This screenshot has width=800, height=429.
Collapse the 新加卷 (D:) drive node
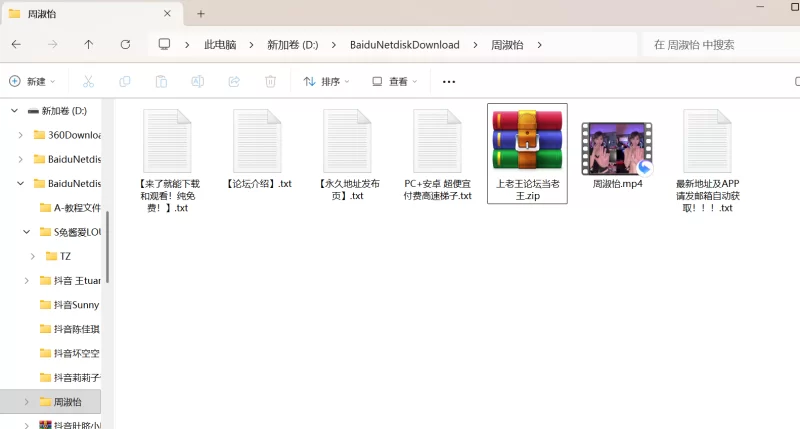click(12, 111)
